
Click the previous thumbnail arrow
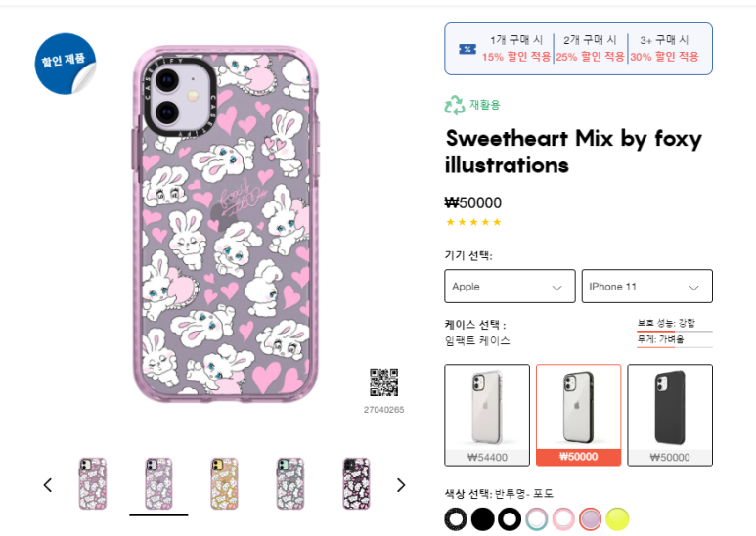(47, 485)
